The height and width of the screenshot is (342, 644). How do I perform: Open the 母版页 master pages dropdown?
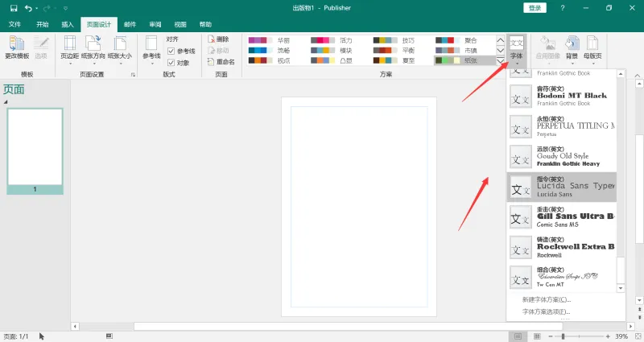[592, 50]
